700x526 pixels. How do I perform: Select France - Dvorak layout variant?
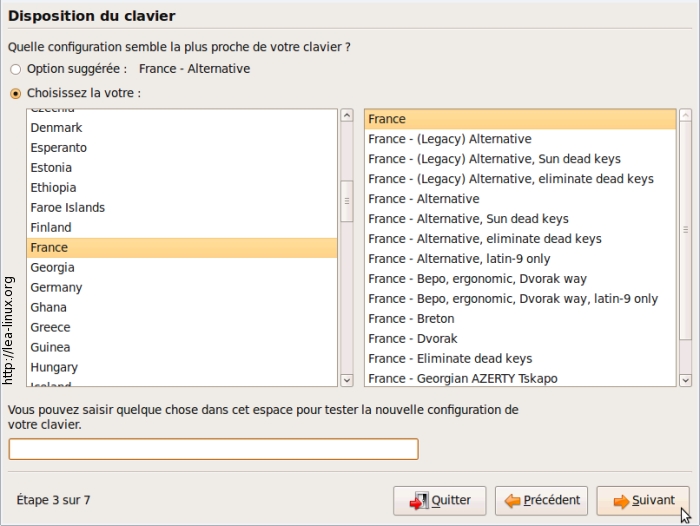(412, 338)
